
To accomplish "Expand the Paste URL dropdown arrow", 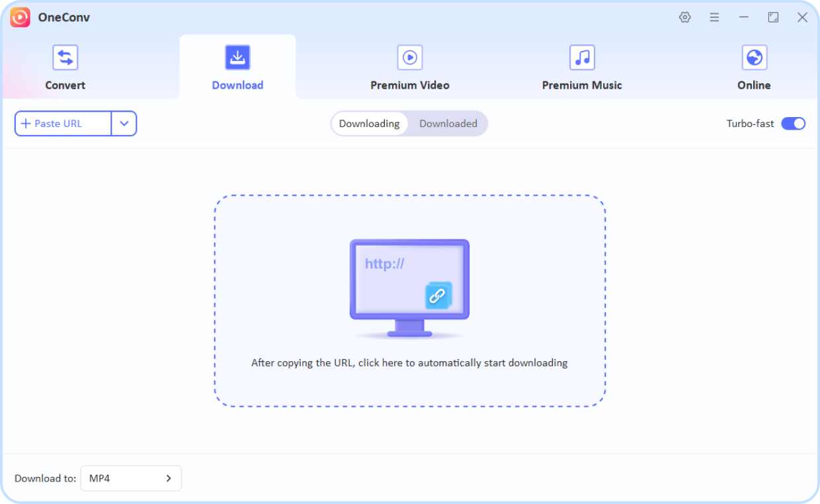I will point(124,123).
